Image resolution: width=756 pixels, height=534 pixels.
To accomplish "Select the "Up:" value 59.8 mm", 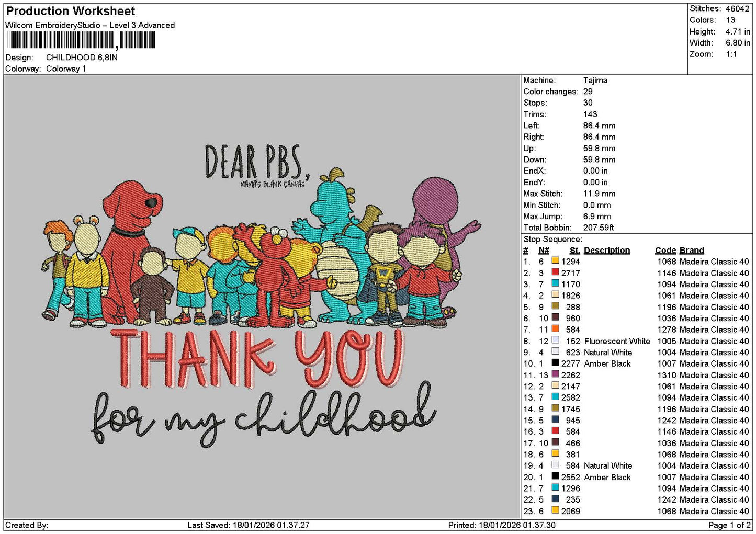I will click(600, 149).
